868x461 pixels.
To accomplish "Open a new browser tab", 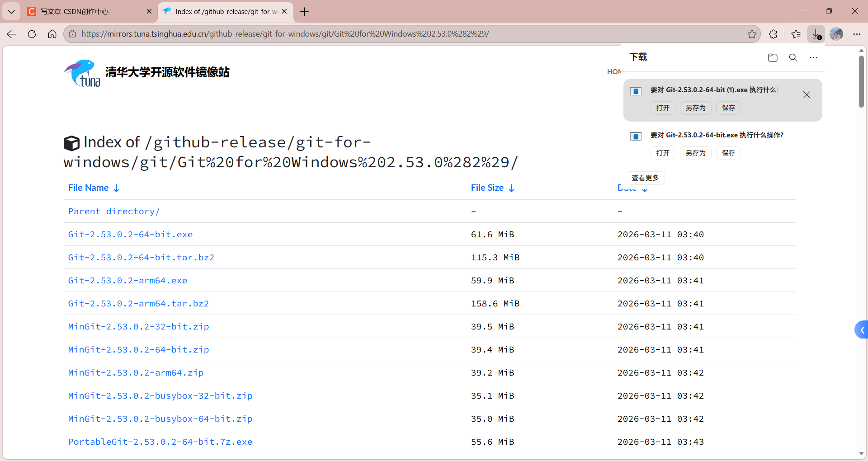I will pos(304,12).
